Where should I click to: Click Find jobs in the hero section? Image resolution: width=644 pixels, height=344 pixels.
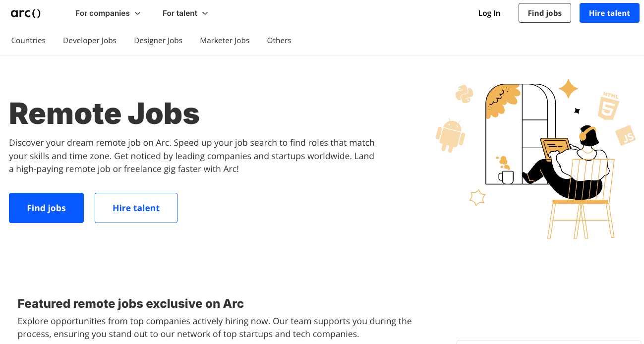pyautogui.click(x=46, y=208)
